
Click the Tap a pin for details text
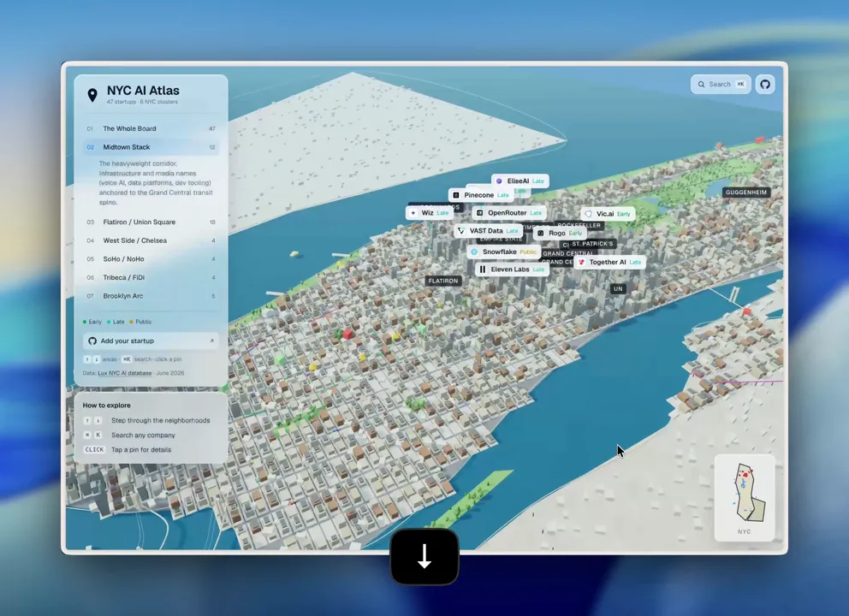click(141, 450)
